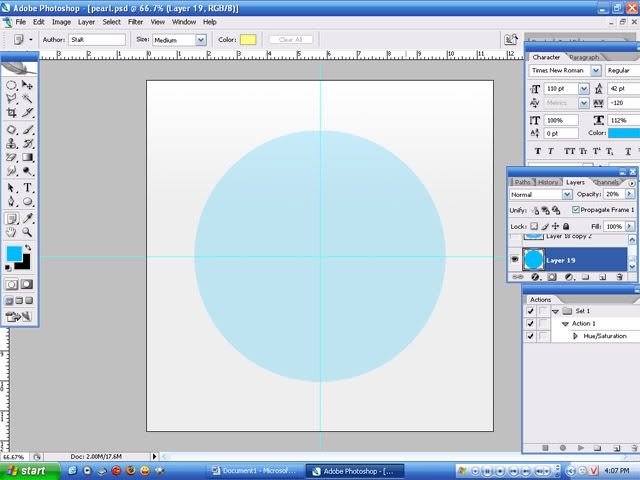Click the Clear All button
This screenshot has width=640, height=480.
coord(291,40)
